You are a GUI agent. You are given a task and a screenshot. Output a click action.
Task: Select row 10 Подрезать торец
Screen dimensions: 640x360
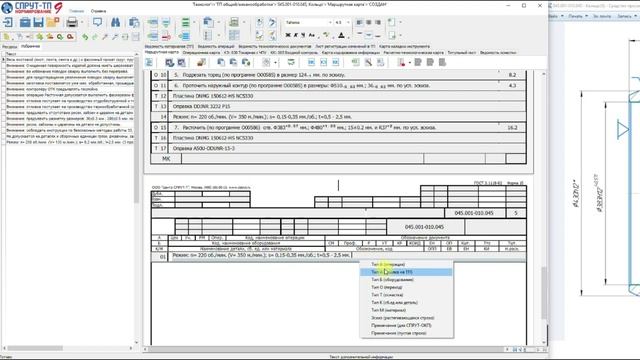pos(338,75)
